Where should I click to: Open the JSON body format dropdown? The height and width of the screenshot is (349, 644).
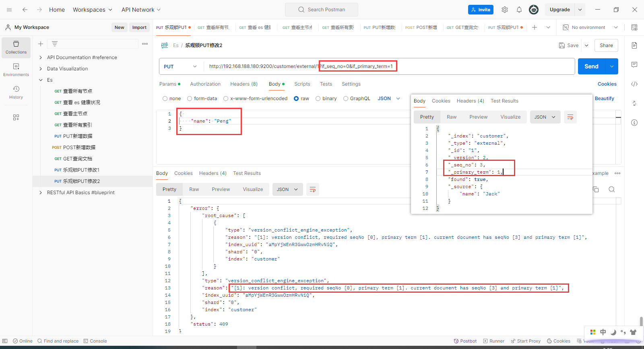point(389,99)
